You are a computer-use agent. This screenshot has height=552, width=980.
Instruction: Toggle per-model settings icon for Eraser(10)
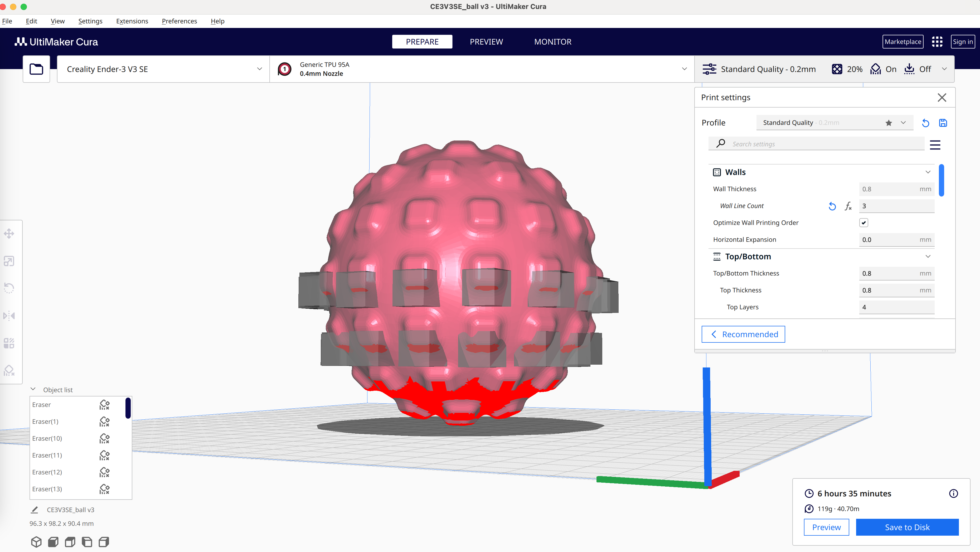[105, 438]
